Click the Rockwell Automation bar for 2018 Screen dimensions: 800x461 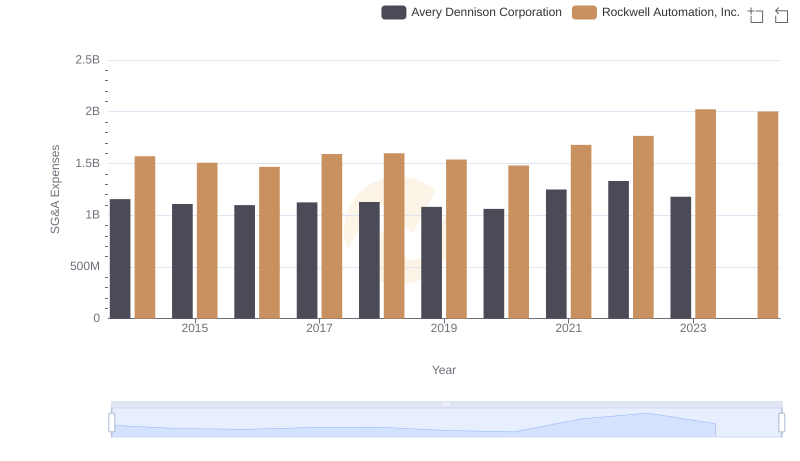coord(394,236)
